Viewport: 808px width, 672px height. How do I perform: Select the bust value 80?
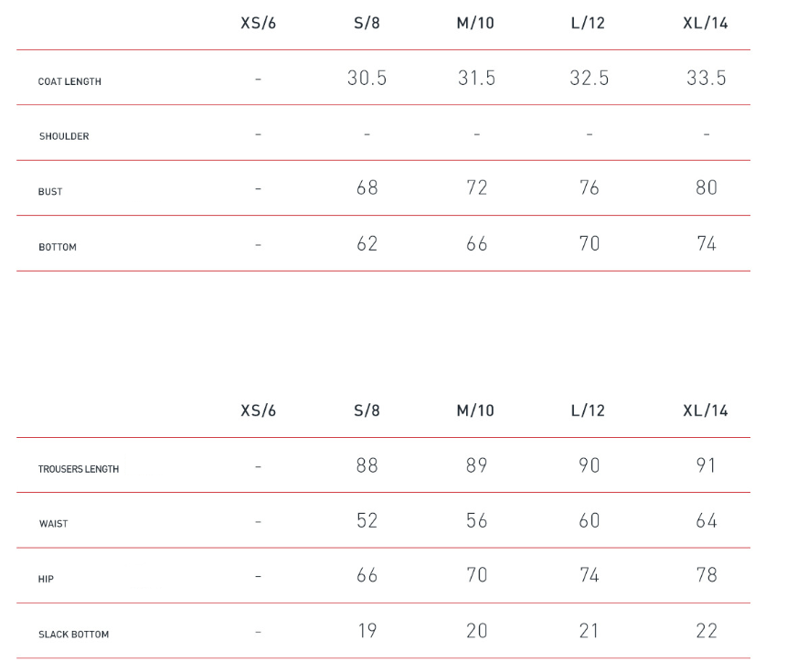pos(706,188)
